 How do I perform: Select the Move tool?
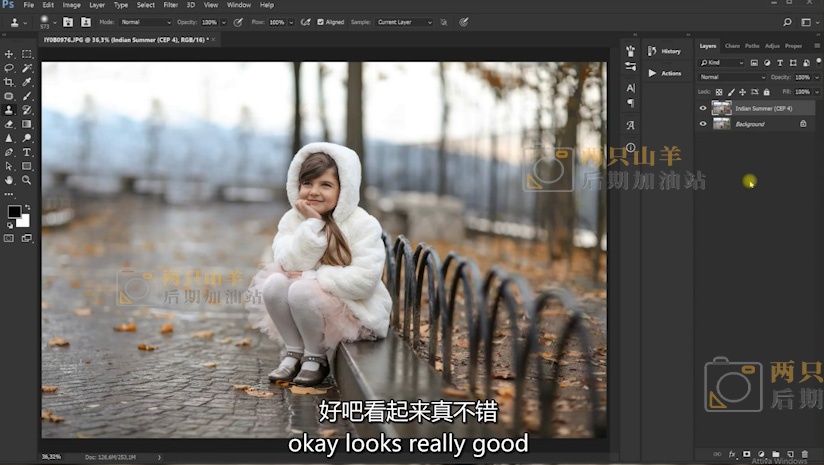[9, 54]
